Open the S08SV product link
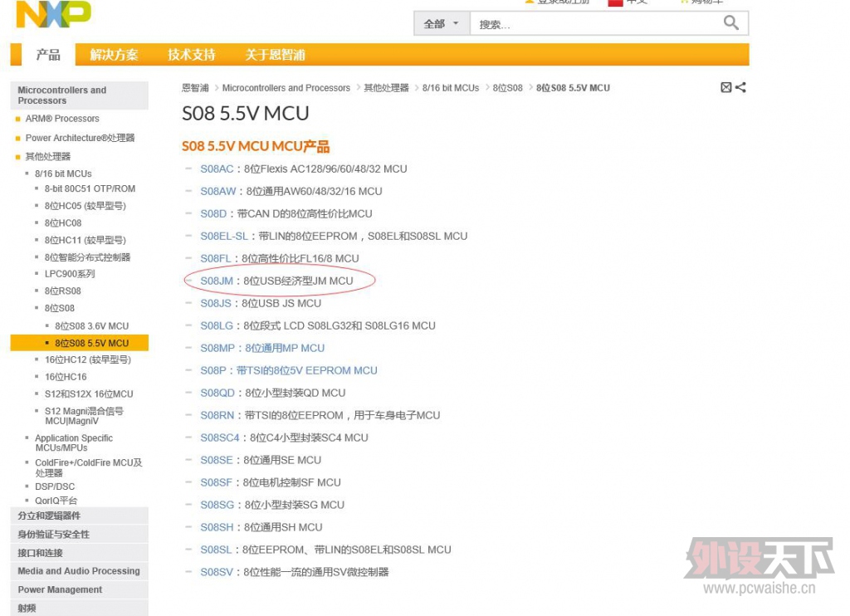The image size is (850, 616). point(217,572)
